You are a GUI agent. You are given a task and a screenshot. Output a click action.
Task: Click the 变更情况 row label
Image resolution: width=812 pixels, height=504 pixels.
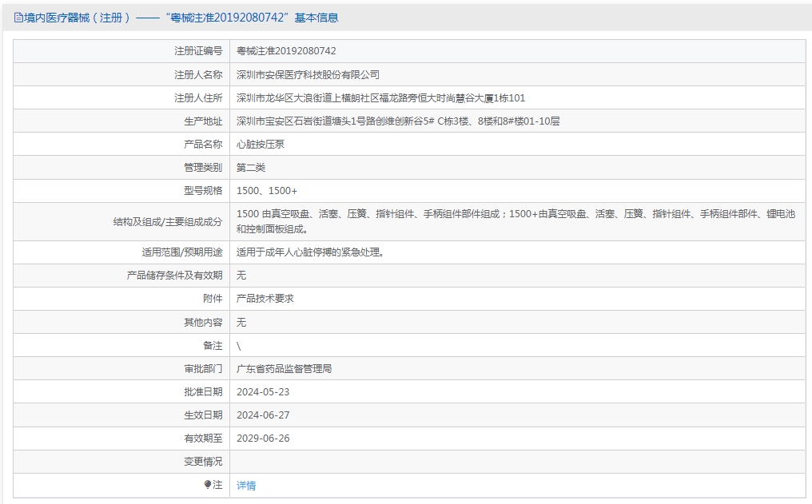203,462
